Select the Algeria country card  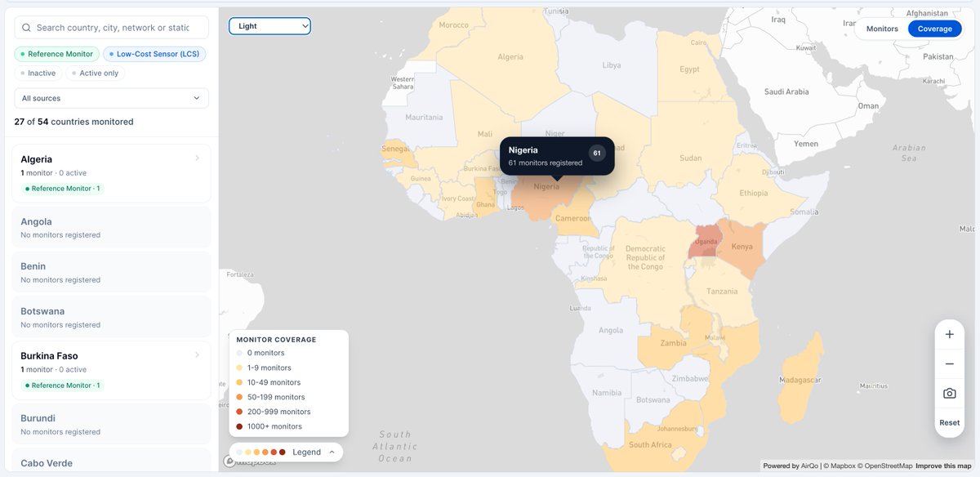coord(111,173)
